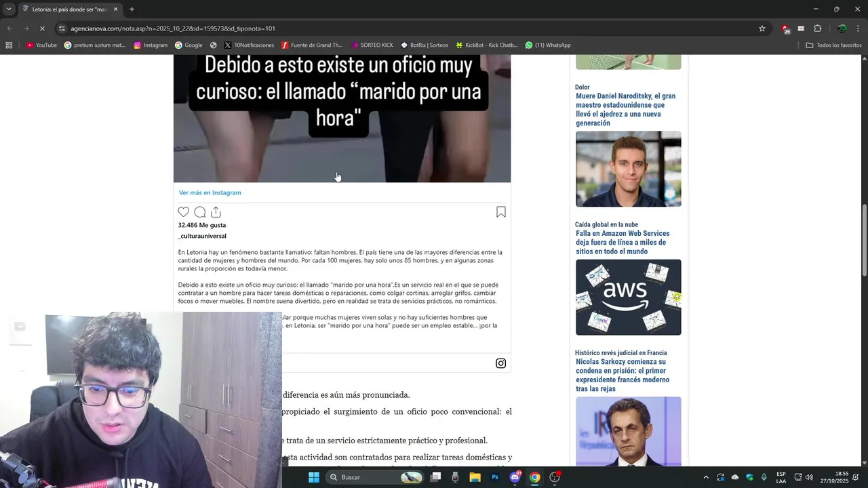The height and width of the screenshot is (488, 868).
Task: Like the Instagram post with heart icon
Action: point(184,212)
